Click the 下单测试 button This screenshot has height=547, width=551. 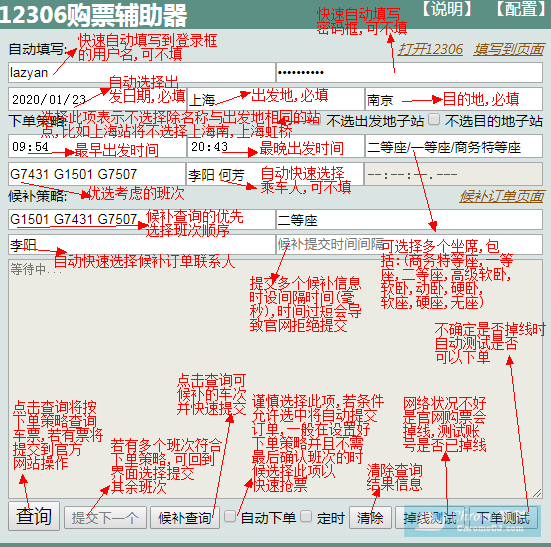(x=503, y=517)
